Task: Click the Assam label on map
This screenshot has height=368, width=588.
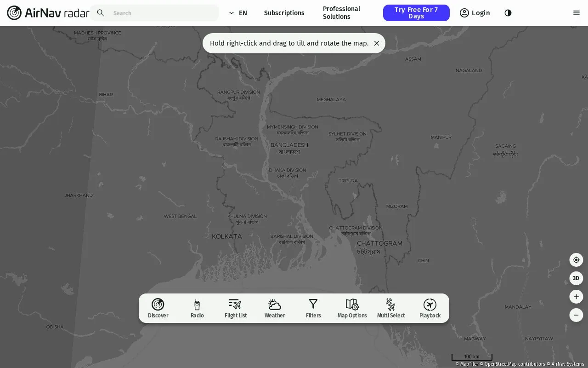Action: pos(413,59)
